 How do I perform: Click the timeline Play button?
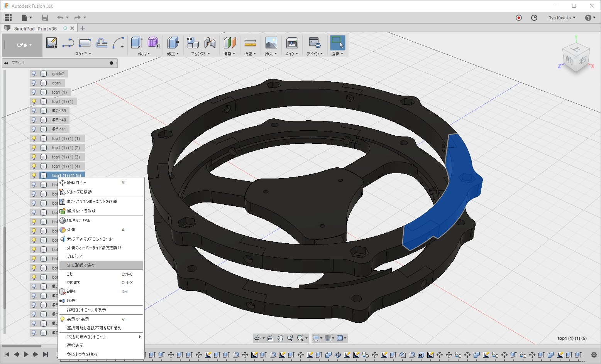[26, 354]
